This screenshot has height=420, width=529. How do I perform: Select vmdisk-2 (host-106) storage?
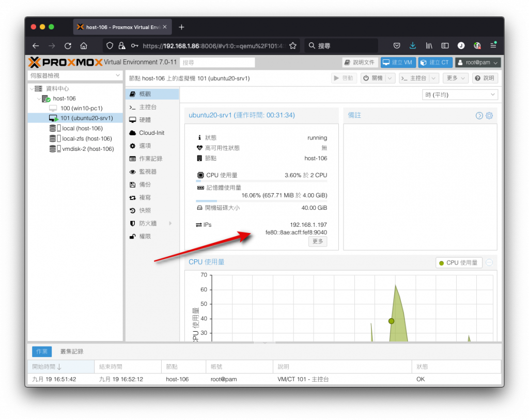[x=75, y=149]
